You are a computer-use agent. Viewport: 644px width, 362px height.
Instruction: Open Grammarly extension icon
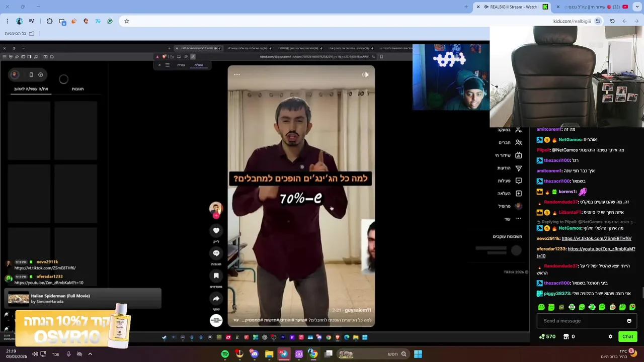[x=110, y=21]
